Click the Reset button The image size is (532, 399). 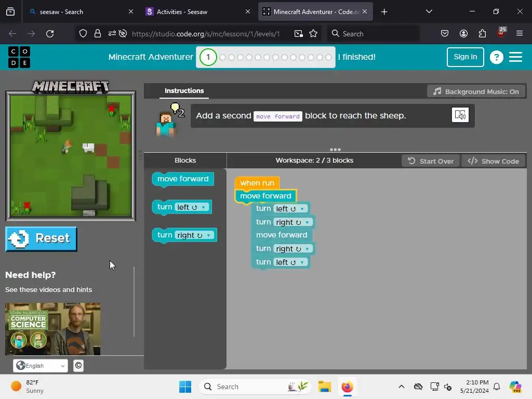click(x=41, y=238)
